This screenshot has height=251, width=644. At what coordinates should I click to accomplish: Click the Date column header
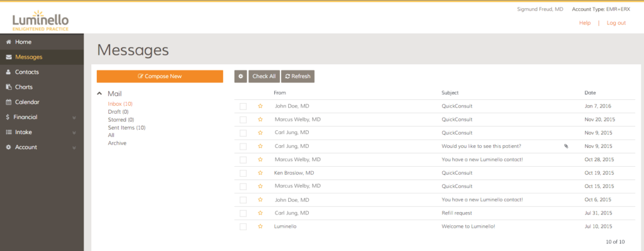point(590,93)
